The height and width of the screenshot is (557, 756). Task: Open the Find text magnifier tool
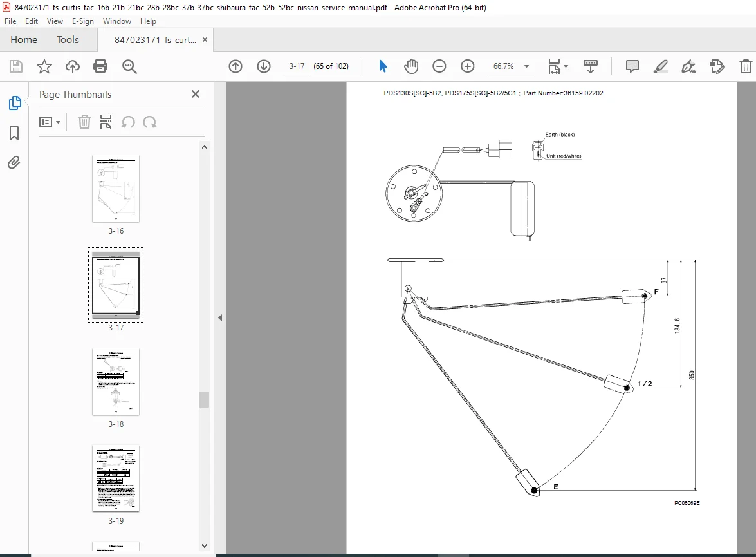pyautogui.click(x=129, y=66)
